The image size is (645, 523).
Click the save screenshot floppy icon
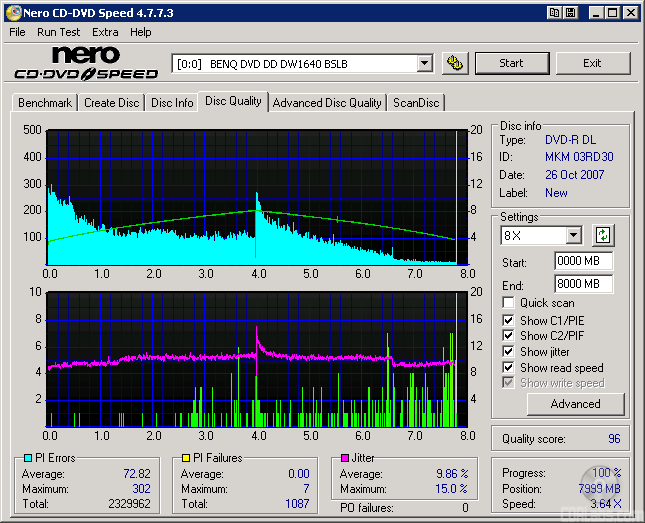point(570,13)
